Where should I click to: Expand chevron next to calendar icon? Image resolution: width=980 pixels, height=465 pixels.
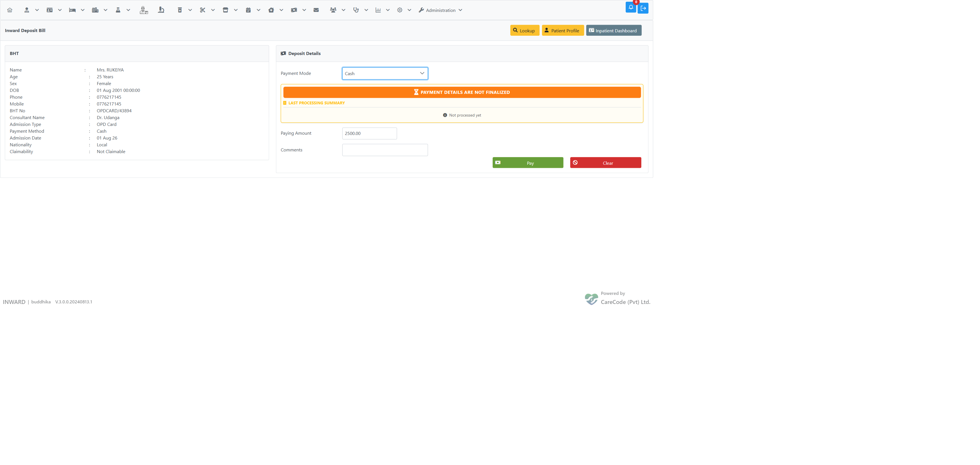click(x=259, y=10)
